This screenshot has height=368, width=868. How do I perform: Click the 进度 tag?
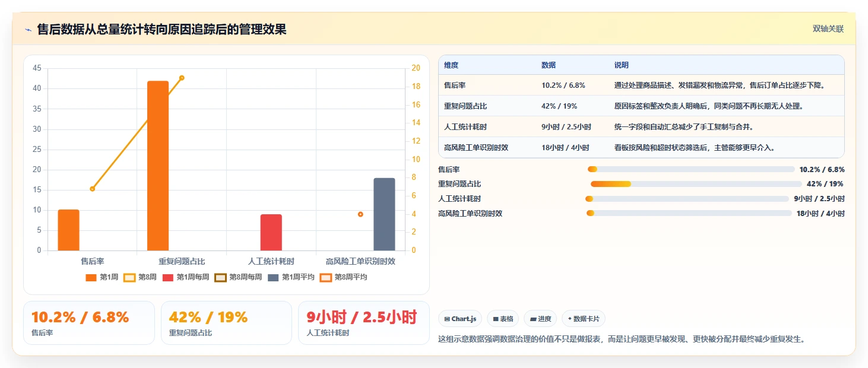tap(540, 319)
